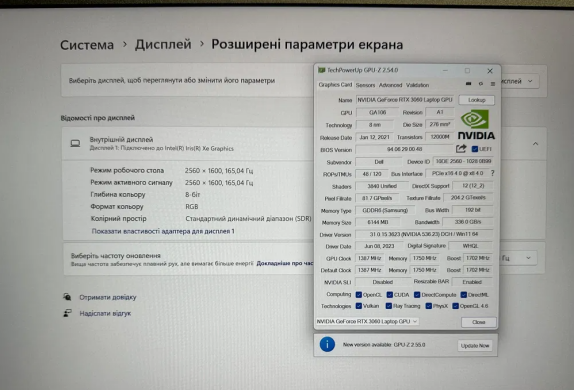The height and width of the screenshot is (390, 574).
Task: Click NVIDIA SLI field Disabled
Action: coord(383,282)
